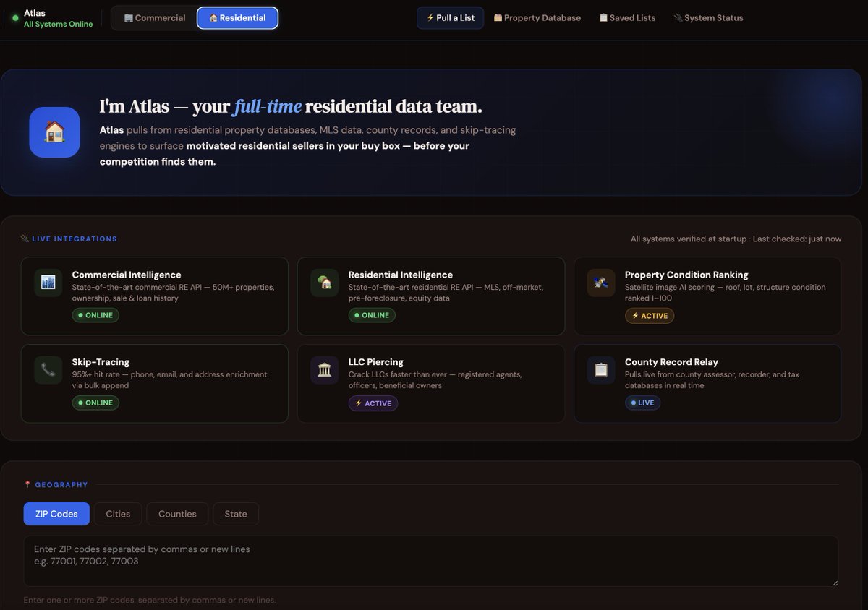Screen dimensions: 868x610
Task: Click the ZIP codes text area
Action: tap(431, 561)
